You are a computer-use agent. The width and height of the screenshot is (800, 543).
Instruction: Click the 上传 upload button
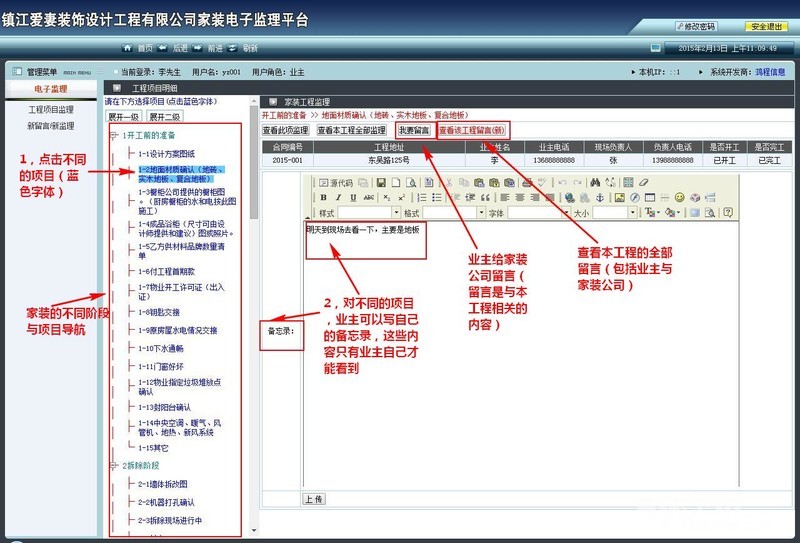tap(313, 498)
